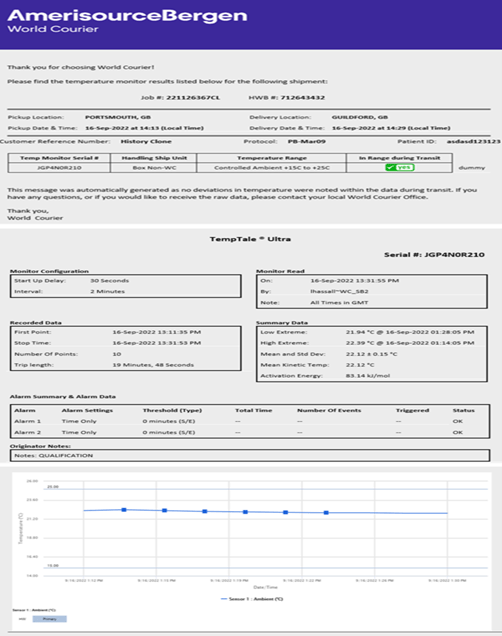Click the 'Handling Ship Unit' column header

[154, 158]
